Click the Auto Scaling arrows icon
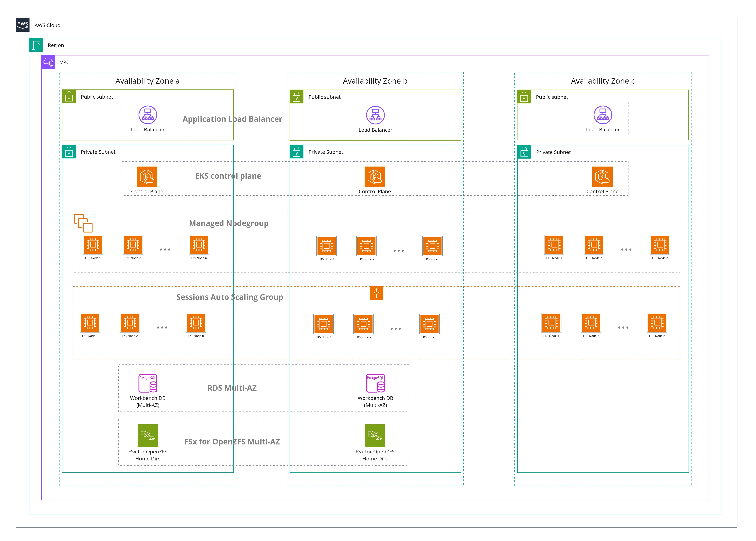756x541 pixels. [x=376, y=293]
